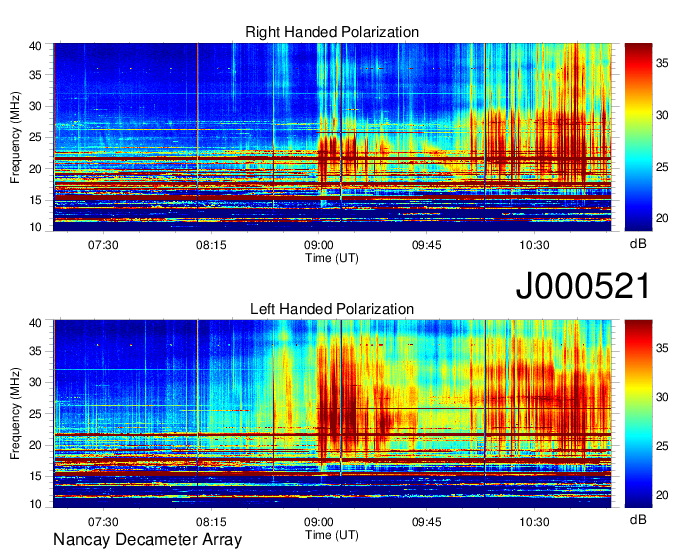Image resolution: width=680 pixels, height=552 pixels.
Task: Click the 35 value on the top colorbar
Action: tap(662, 63)
